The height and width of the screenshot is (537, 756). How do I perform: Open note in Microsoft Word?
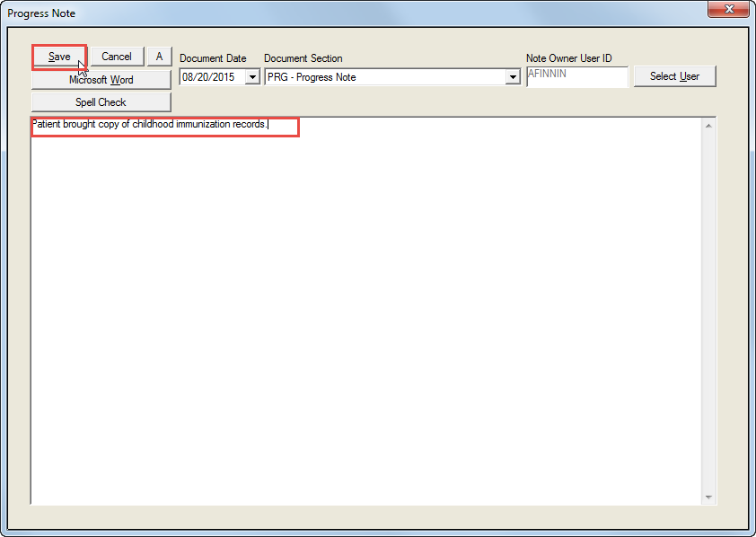pyautogui.click(x=101, y=80)
